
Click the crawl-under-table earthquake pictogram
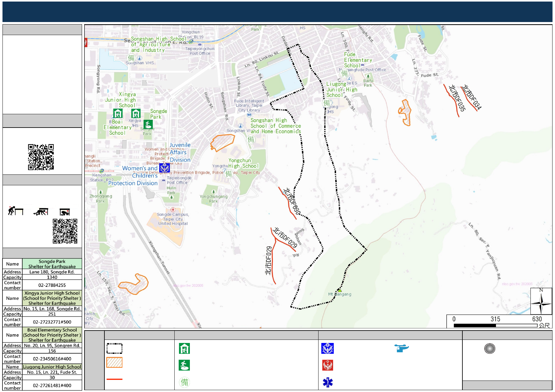(41, 212)
